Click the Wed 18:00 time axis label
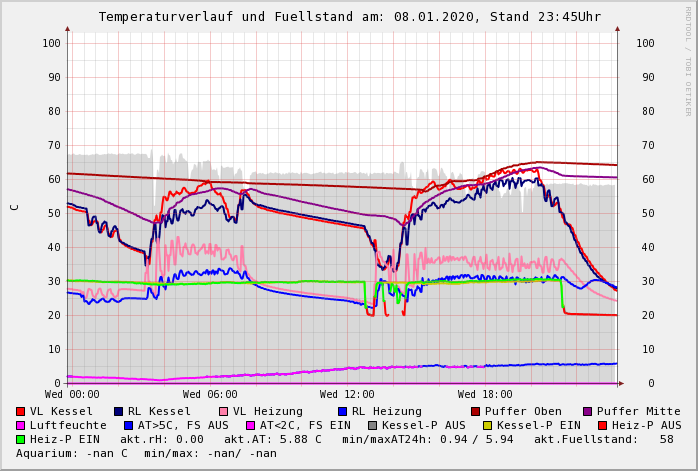The width and height of the screenshot is (698, 471). coord(485,395)
